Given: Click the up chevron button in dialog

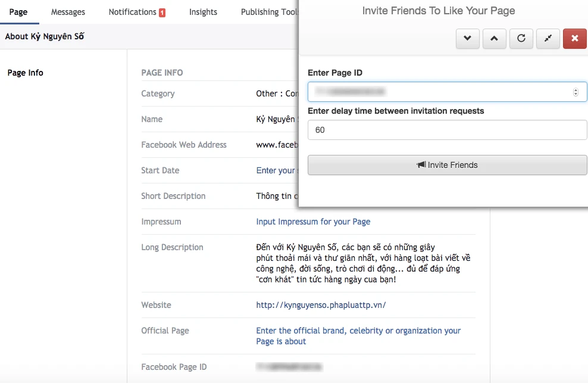Looking at the screenshot, I should click(x=494, y=39).
